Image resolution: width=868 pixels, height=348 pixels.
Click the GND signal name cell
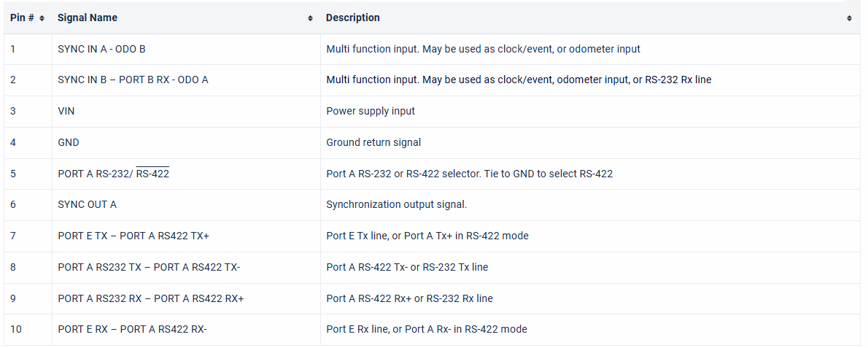[69, 142]
